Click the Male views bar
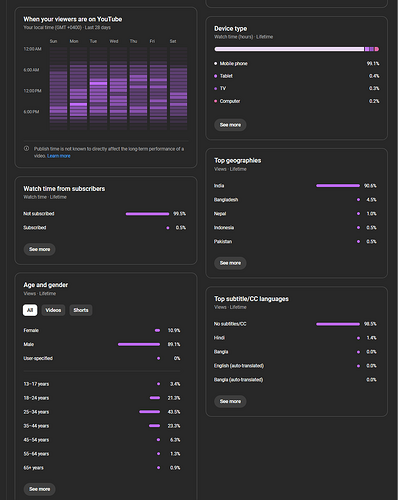 tap(139, 344)
